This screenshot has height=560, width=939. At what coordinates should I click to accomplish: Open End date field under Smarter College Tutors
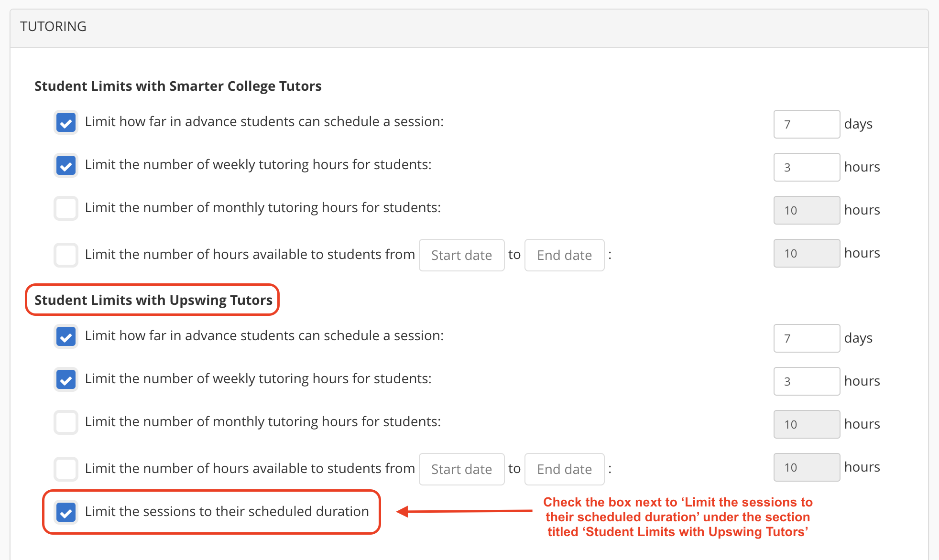coord(565,255)
